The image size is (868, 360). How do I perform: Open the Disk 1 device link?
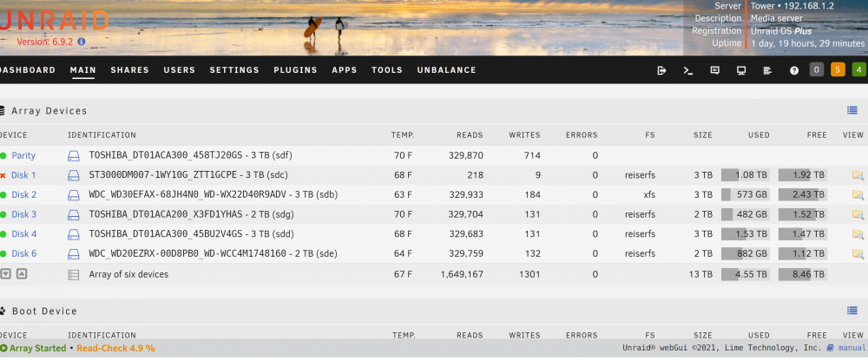tap(23, 175)
